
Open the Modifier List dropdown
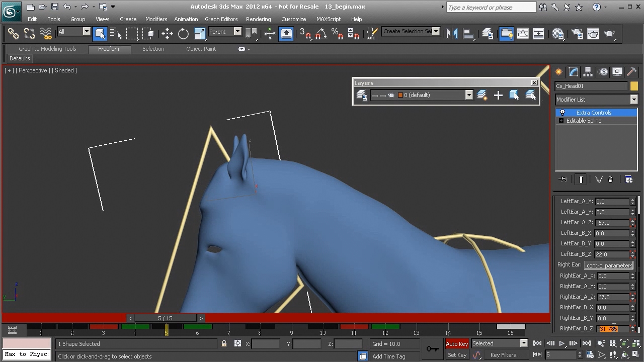click(x=596, y=100)
